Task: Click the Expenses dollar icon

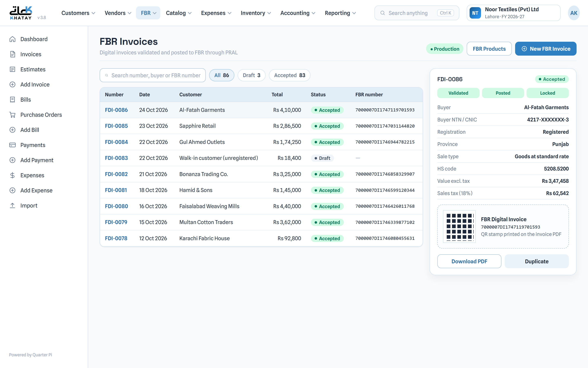Action: [x=12, y=175]
